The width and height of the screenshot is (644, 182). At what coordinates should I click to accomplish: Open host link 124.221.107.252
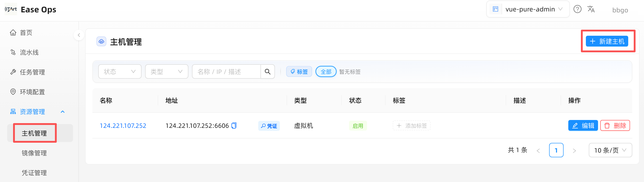click(x=123, y=126)
